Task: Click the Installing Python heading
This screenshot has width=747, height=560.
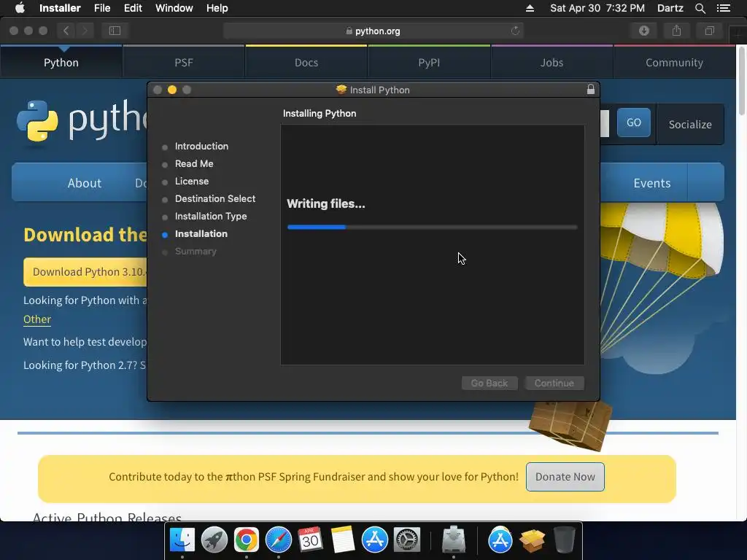Action: [320, 113]
